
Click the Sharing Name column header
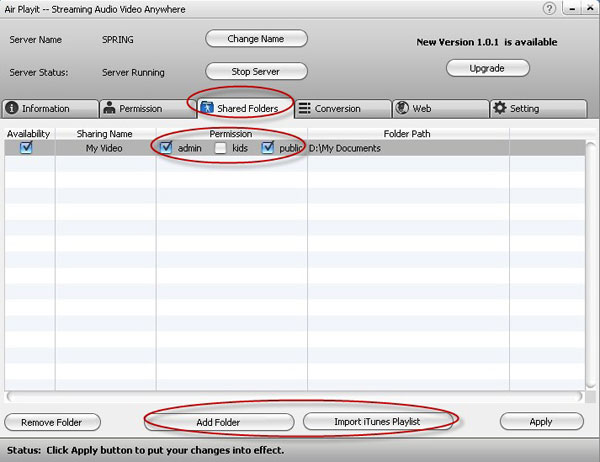point(104,134)
